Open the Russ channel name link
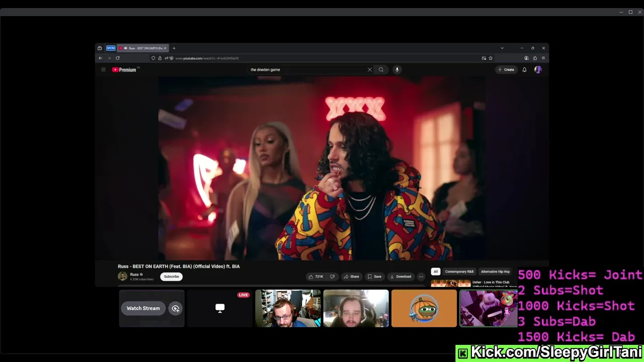The height and width of the screenshot is (362, 644). pyautogui.click(x=134, y=275)
